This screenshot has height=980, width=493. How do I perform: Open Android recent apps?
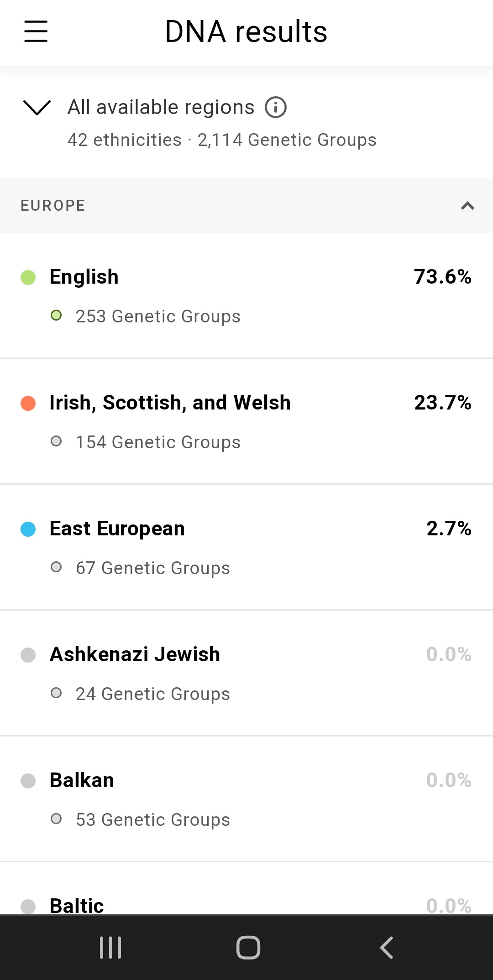[x=110, y=948]
